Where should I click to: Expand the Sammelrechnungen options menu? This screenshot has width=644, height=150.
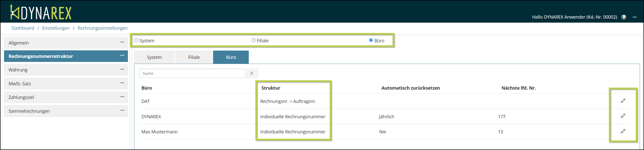[x=122, y=110]
